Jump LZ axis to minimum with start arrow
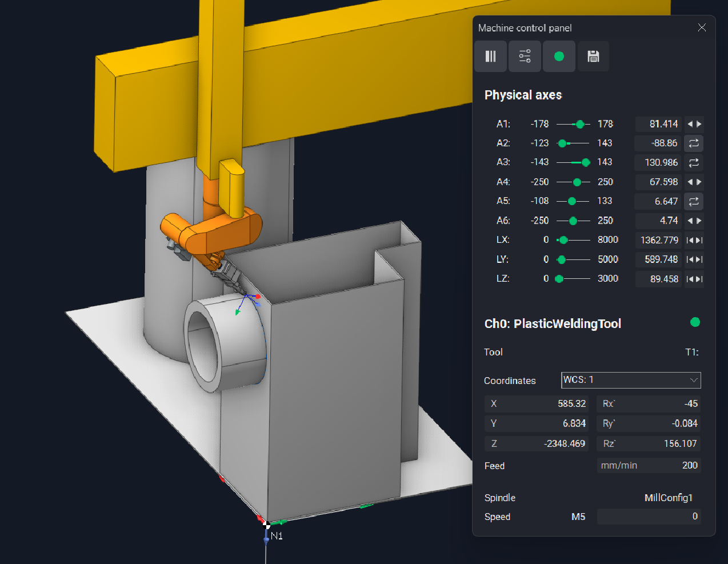 690,279
